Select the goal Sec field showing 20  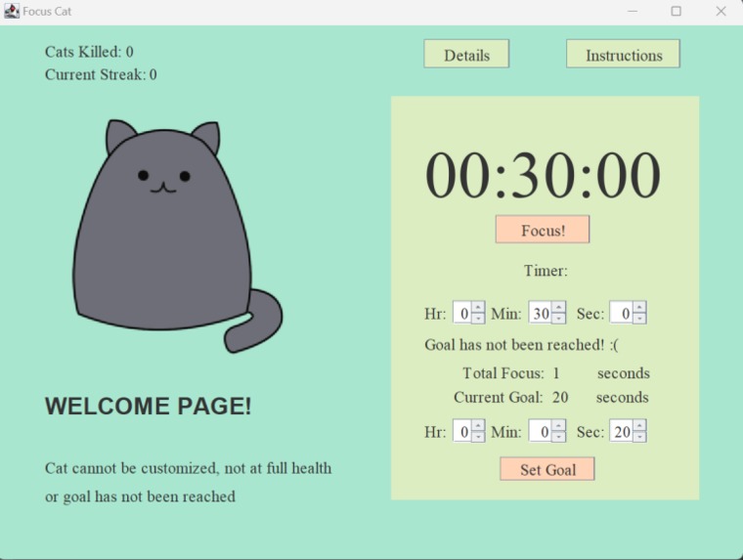click(x=621, y=431)
